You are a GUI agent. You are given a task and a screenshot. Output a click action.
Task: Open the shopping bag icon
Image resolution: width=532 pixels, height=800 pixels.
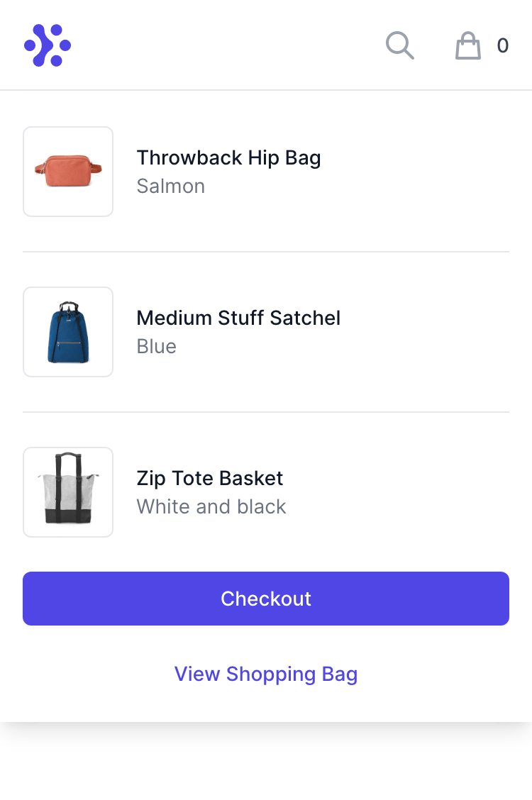click(467, 46)
